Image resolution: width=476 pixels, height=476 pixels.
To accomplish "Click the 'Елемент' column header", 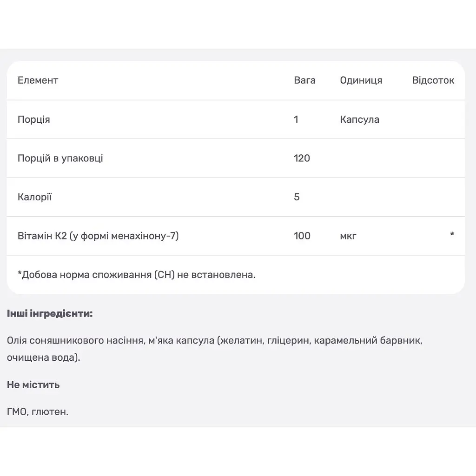I will [x=38, y=80].
